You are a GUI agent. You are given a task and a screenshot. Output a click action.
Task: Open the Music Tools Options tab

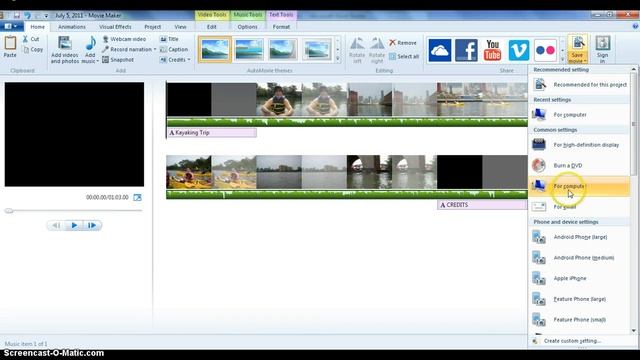point(247,27)
